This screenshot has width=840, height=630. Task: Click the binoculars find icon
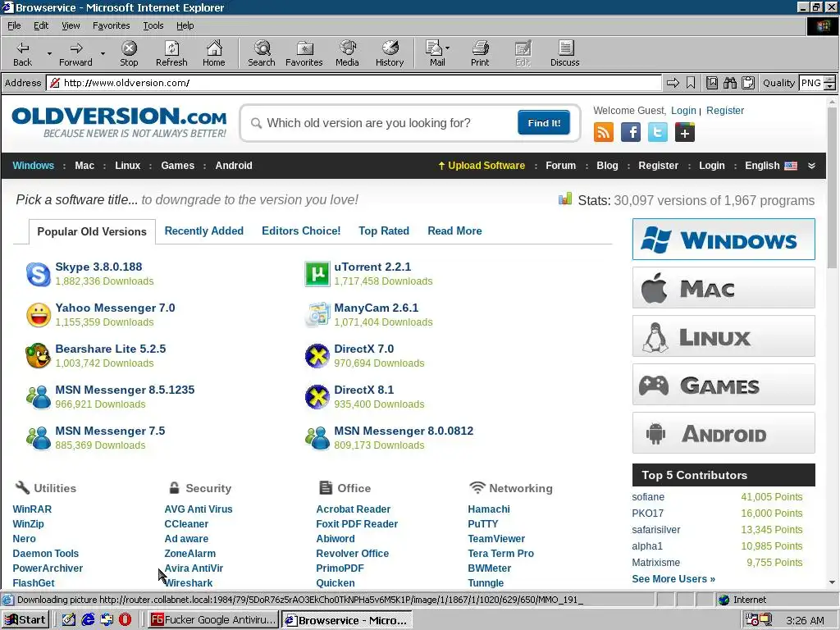(x=729, y=83)
